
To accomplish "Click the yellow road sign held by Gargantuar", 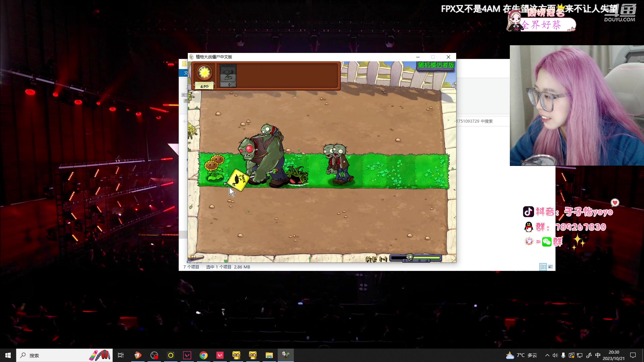I will [238, 180].
